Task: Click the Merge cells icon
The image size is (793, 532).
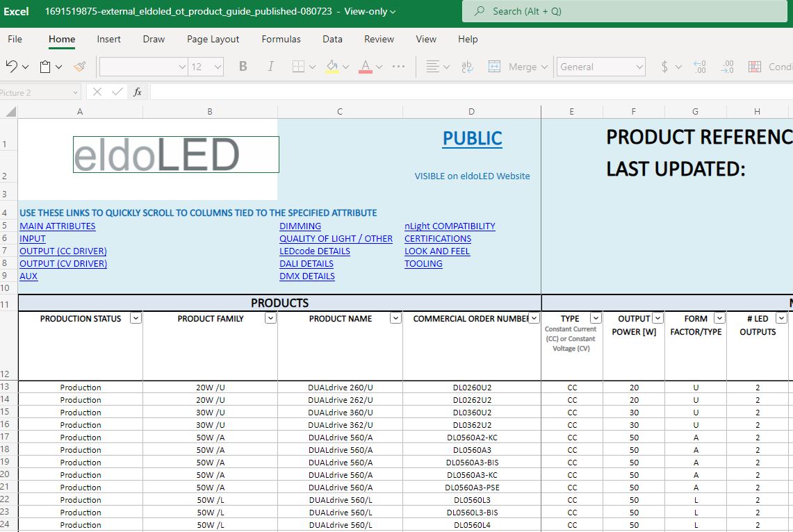Action: (x=494, y=67)
